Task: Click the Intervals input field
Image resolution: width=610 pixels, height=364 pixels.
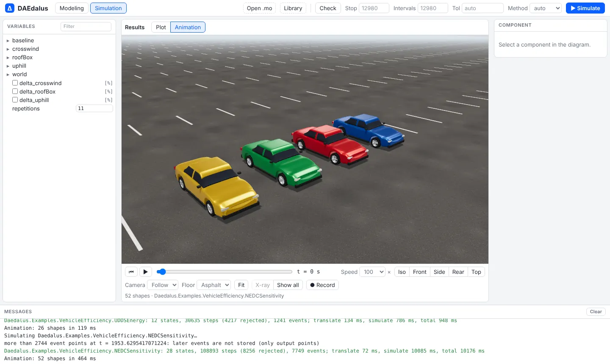Action: click(x=433, y=8)
